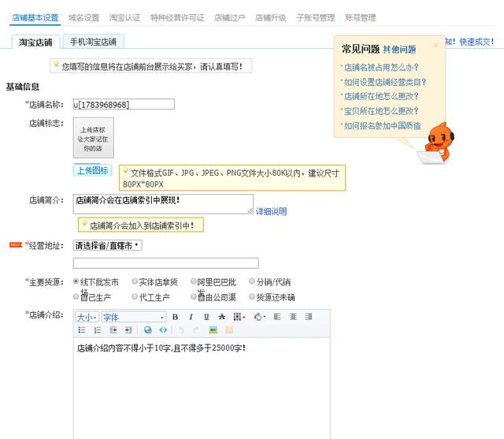The width and height of the screenshot is (504, 439).
Task: Click the 上传图标 upload button
Action: pyautogui.click(x=93, y=170)
